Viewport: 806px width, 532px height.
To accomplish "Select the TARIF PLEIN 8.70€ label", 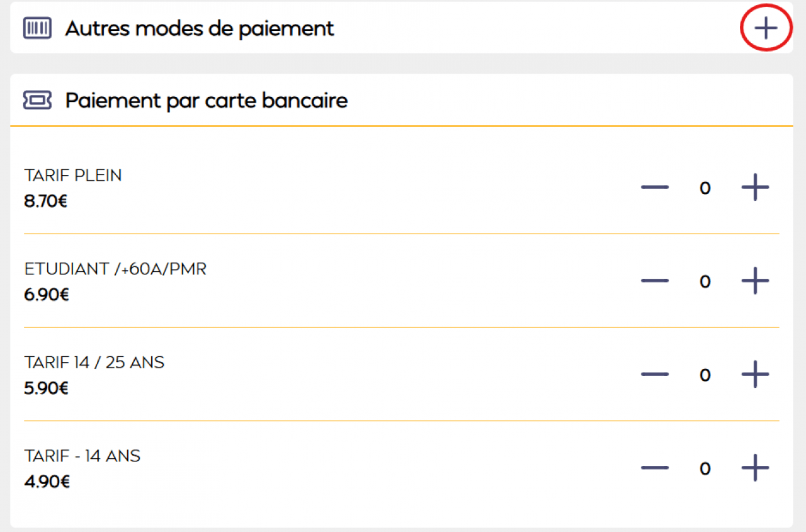I will 73,188.
